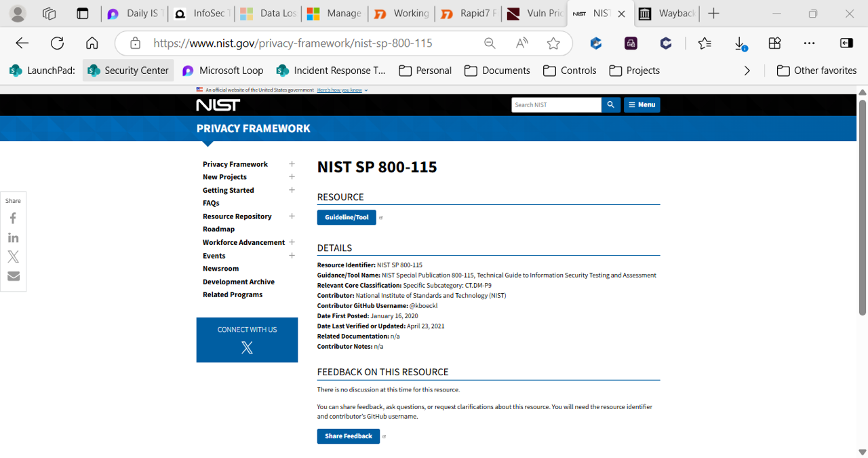Open the Other favorites folder
The height and width of the screenshot is (458, 868).
(816, 71)
